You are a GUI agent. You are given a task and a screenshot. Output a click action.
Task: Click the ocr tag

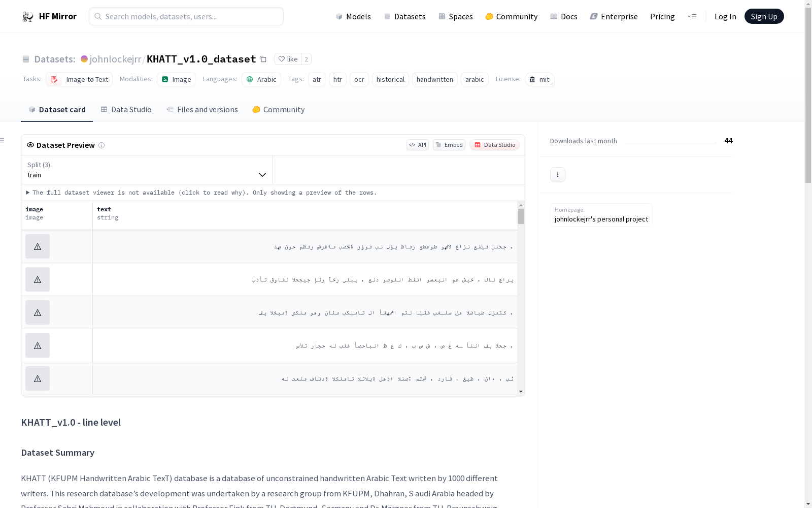tap(359, 79)
